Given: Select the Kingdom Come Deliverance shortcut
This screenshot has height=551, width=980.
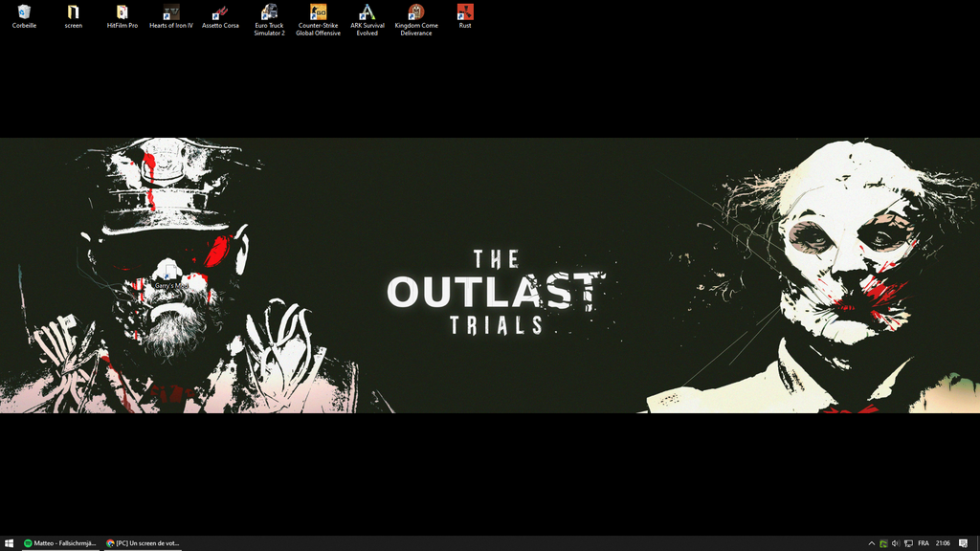Looking at the screenshot, I should [416, 20].
